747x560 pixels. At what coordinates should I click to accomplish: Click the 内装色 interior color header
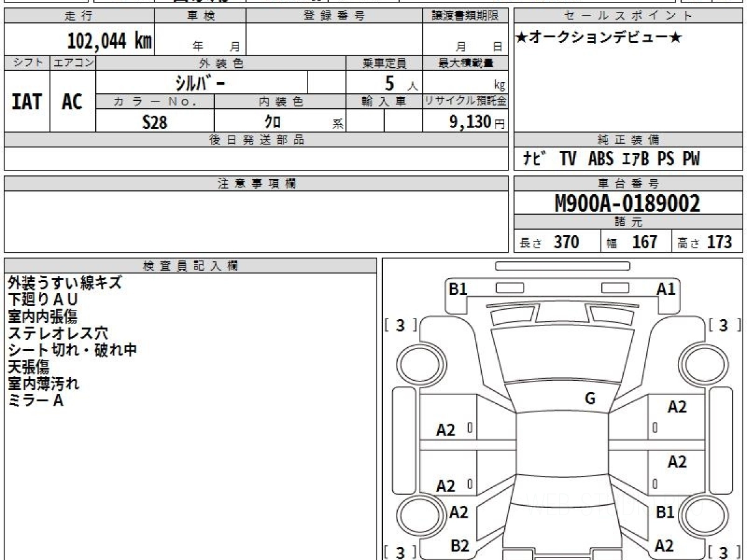(280, 101)
